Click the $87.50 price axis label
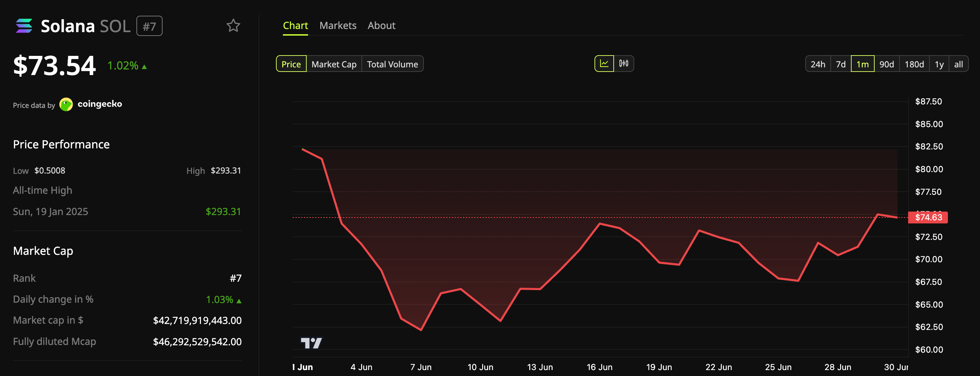The height and width of the screenshot is (376, 980). click(929, 101)
